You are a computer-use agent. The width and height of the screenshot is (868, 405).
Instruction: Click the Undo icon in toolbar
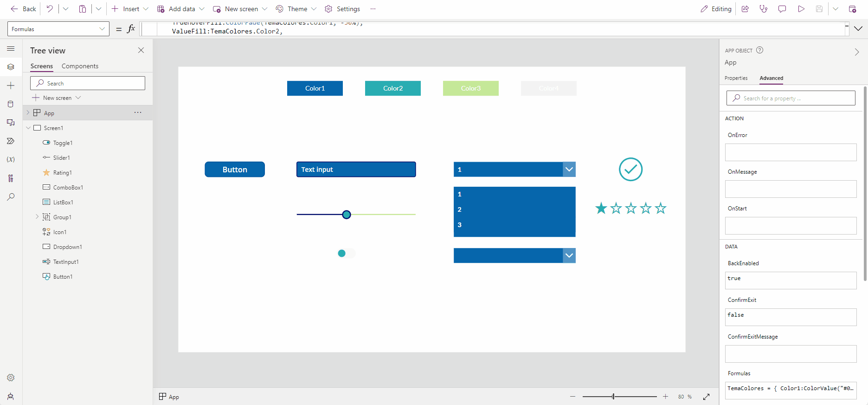coord(50,9)
